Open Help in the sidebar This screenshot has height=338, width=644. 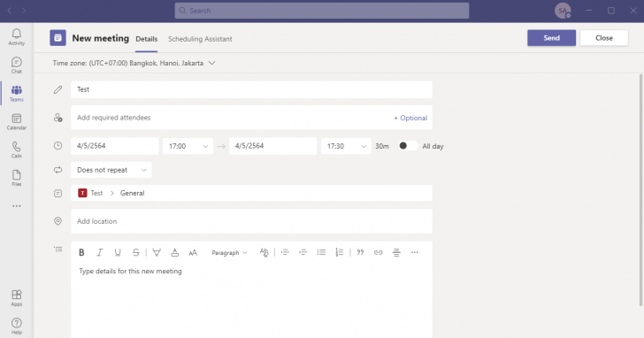point(17,326)
